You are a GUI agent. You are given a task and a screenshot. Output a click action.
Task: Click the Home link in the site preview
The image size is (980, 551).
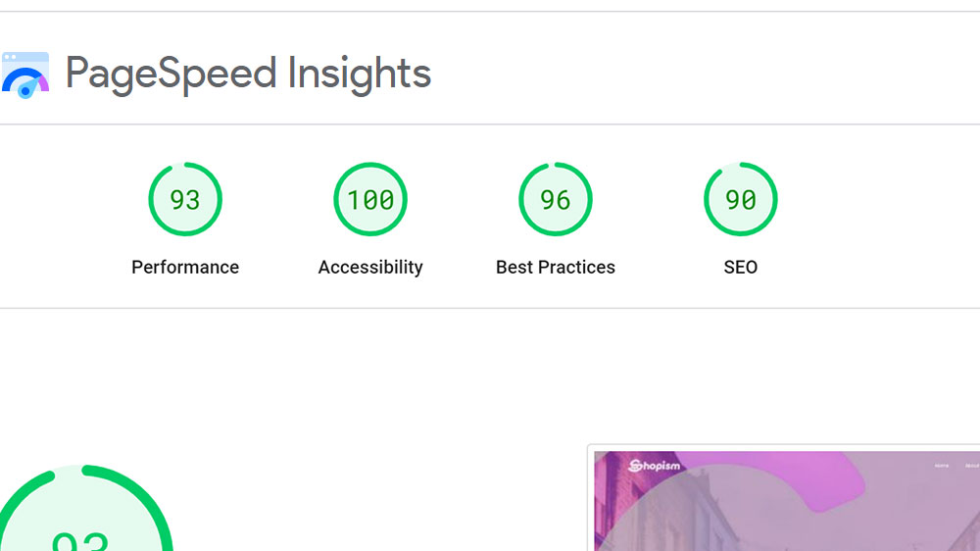coord(941,466)
